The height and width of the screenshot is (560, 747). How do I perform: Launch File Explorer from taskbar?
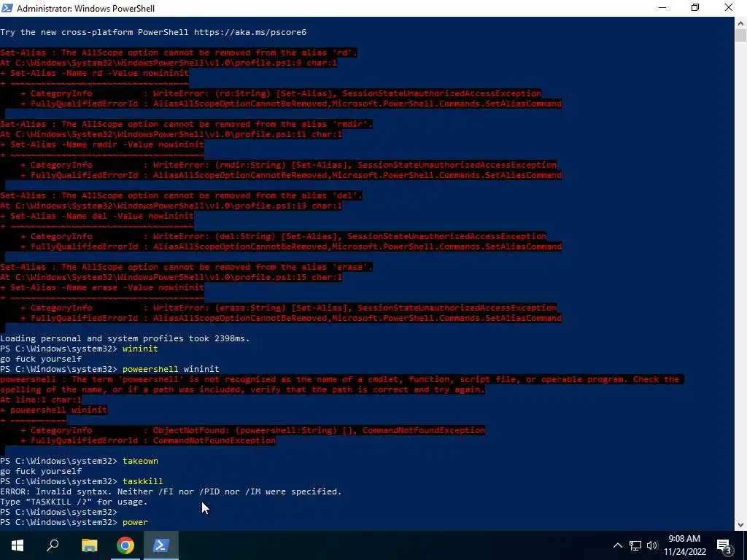coord(89,545)
